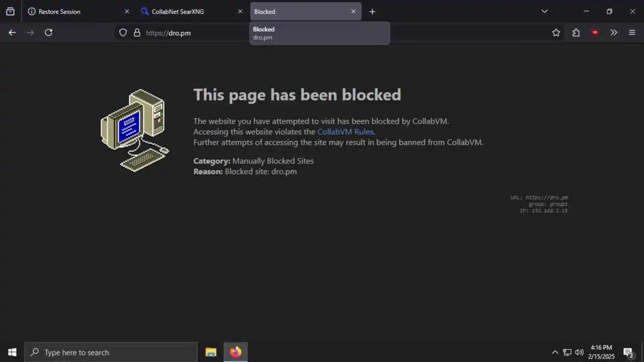The image size is (644, 362).
Task: Click the Firefox taskbar icon
Action: pyautogui.click(x=235, y=352)
